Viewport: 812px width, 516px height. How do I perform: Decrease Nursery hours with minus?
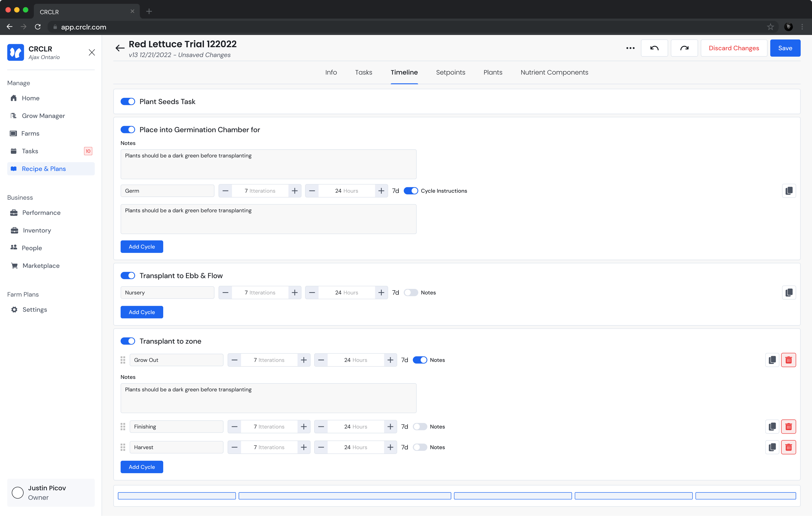312,292
